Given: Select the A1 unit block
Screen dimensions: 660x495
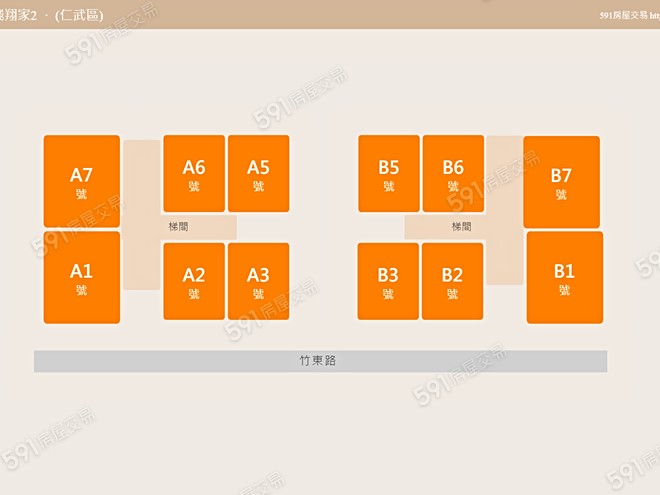Looking at the screenshot, I should coord(81,277).
